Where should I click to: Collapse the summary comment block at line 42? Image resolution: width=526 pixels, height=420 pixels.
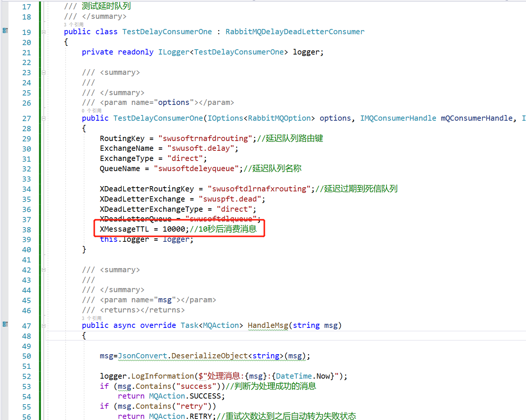click(x=44, y=270)
